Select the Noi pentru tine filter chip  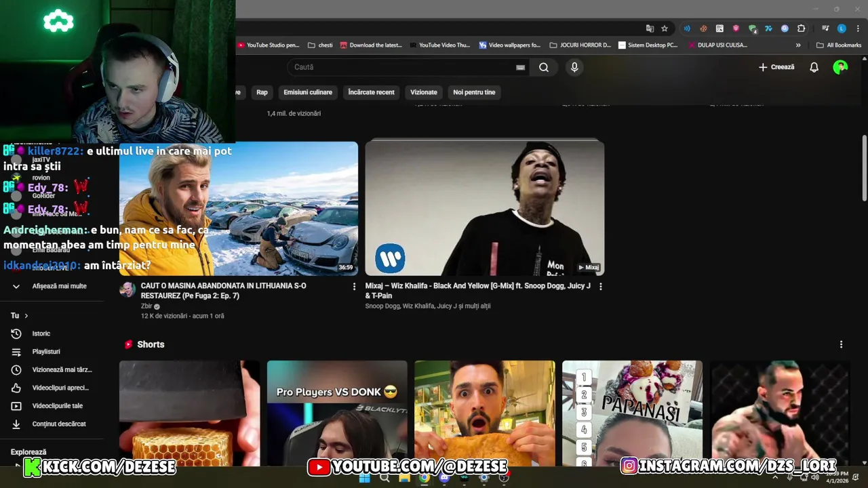point(474,92)
